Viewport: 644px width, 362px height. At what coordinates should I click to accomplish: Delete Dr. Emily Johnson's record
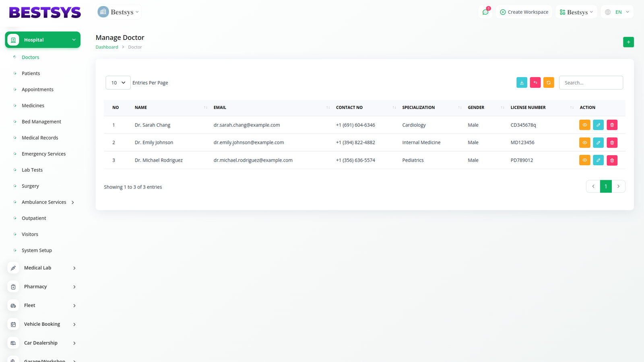(612, 143)
